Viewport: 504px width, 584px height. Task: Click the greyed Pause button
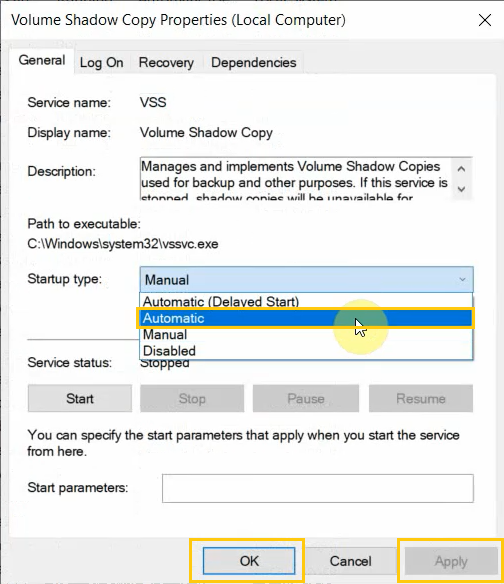pos(306,399)
